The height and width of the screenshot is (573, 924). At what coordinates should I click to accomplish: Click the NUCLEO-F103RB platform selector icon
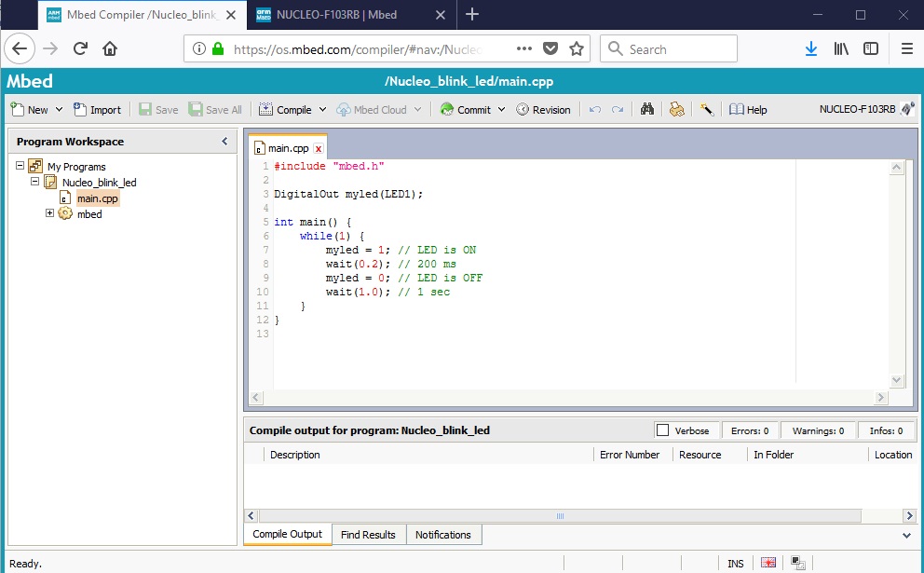point(907,109)
